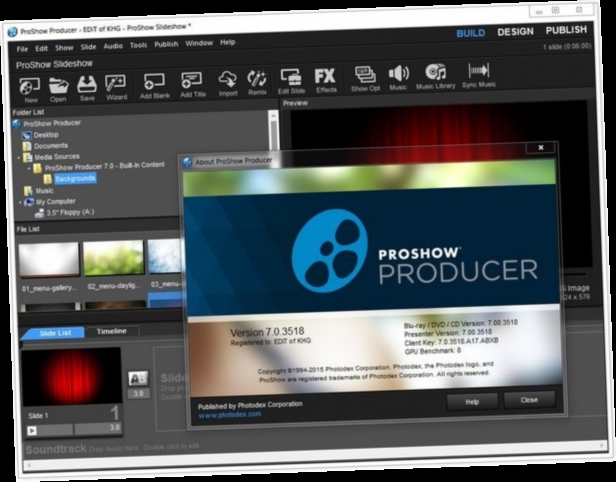Click the Client Key text line
Image resolution: width=616 pixels, height=482 pixels.
(451, 342)
